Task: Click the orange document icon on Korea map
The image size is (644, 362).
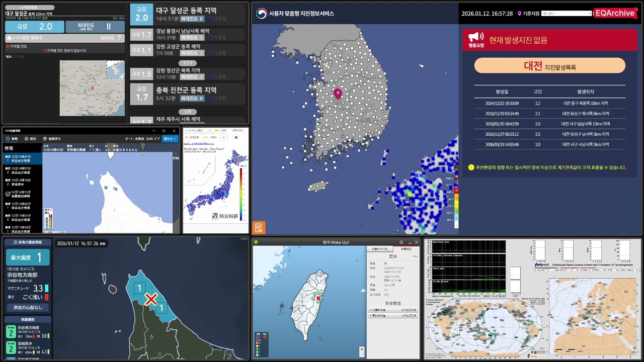Action: coord(259,228)
